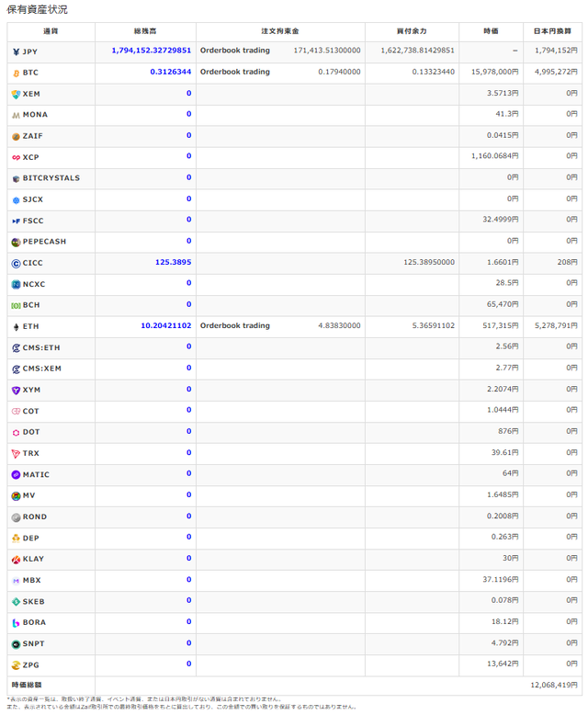Select total valuation 12,068,419円
Screen dimensions: 588x715
pos(554,686)
